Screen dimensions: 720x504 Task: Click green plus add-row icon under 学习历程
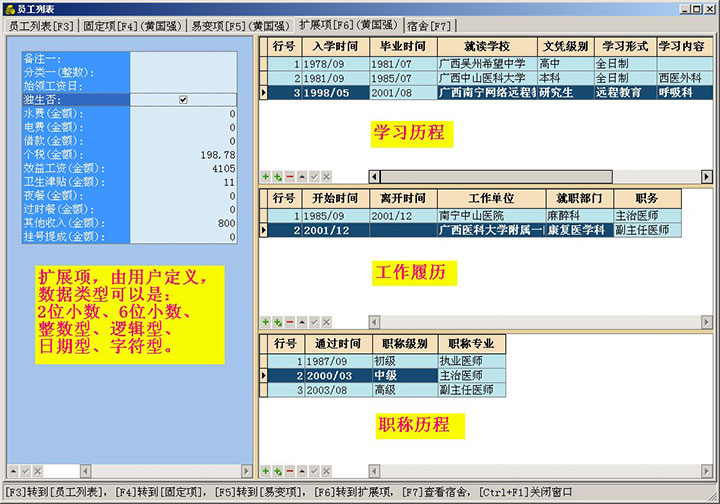(x=265, y=176)
